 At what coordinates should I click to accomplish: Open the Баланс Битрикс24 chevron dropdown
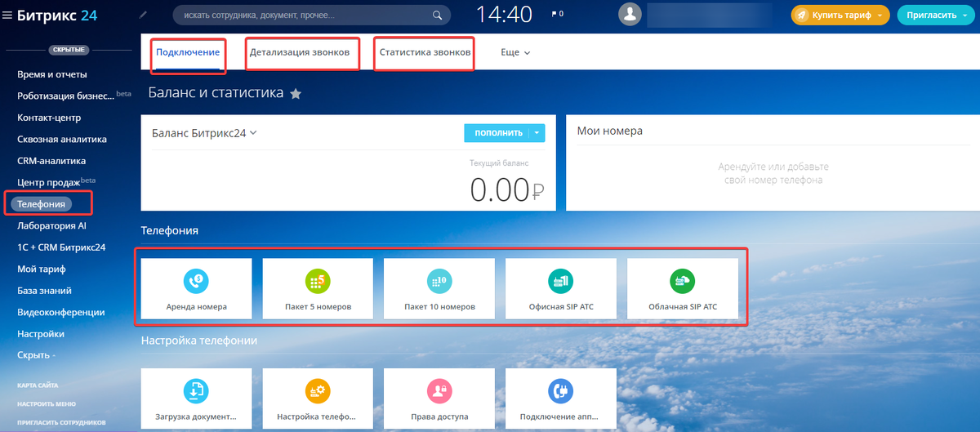[253, 132]
